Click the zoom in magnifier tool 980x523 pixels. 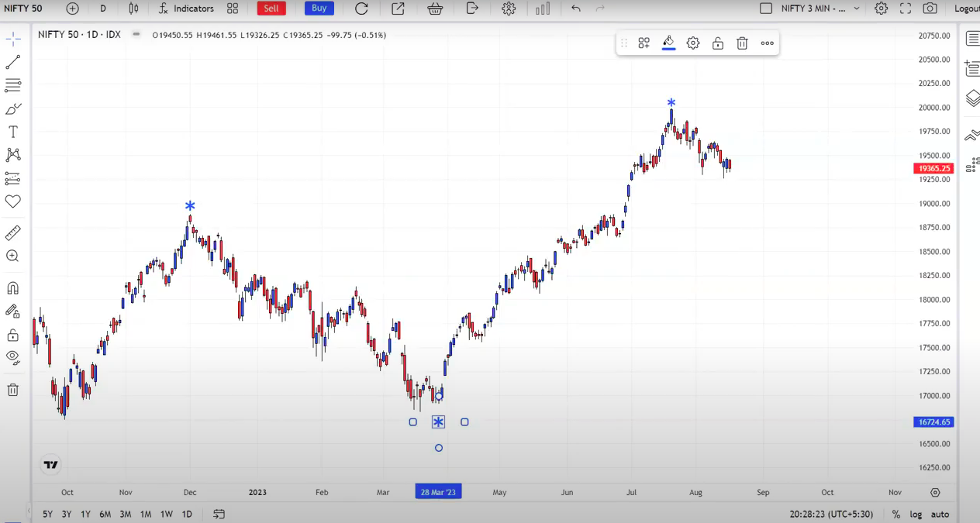coord(13,256)
